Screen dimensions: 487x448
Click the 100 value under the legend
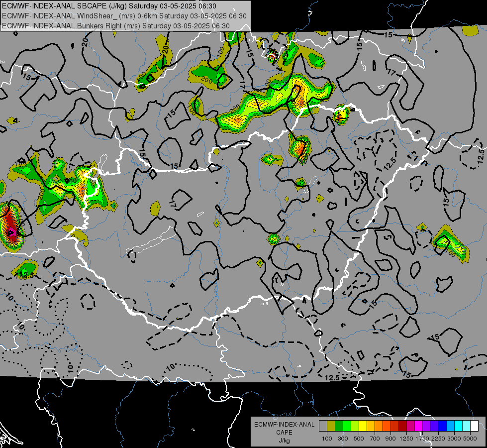pyautogui.click(x=327, y=439)
